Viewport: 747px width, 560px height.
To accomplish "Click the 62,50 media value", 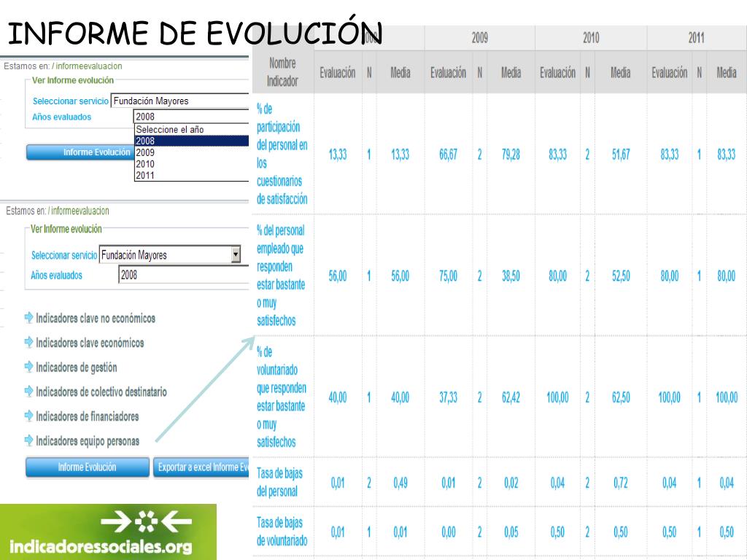I will (621, 397).
